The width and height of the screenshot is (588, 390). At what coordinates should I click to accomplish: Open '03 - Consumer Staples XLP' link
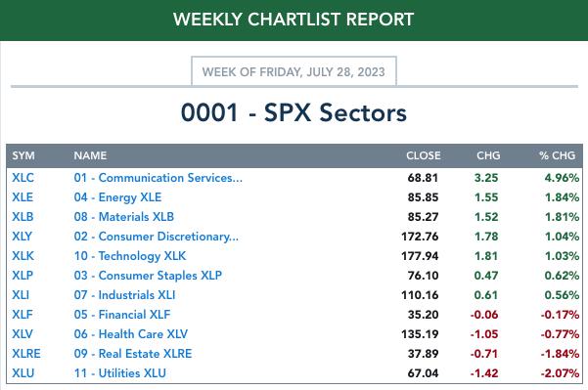click(x=148, y=276)
